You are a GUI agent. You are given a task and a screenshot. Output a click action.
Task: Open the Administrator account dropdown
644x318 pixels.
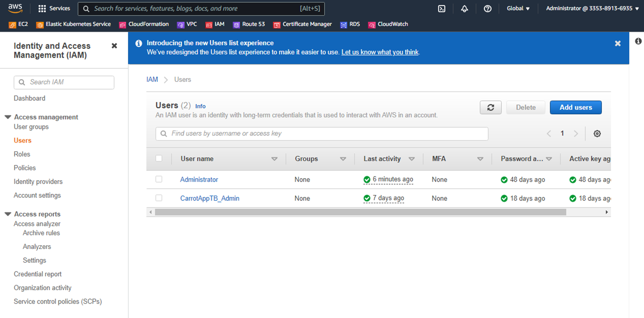click(592, 8)
